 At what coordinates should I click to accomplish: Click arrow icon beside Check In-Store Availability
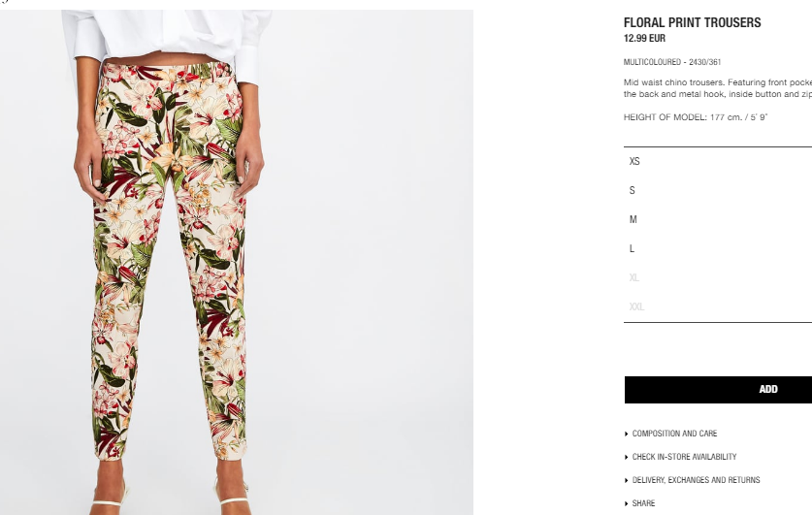627,457
